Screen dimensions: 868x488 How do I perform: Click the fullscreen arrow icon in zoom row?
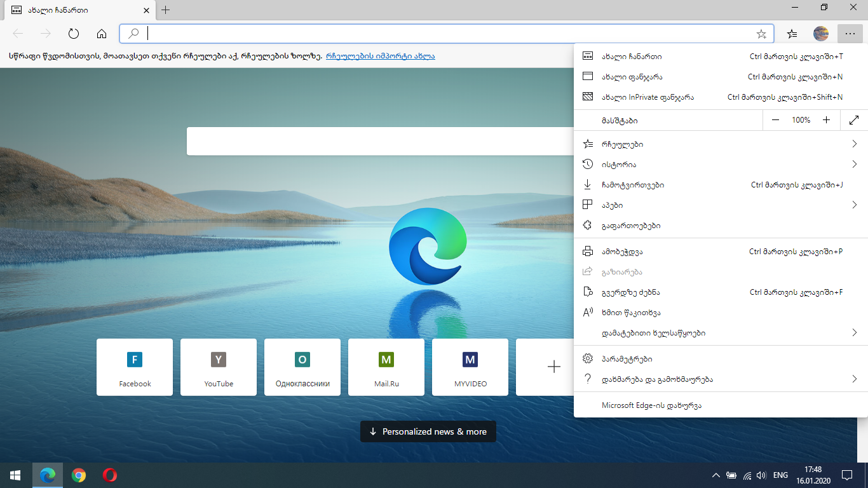(x=854, y=120)
